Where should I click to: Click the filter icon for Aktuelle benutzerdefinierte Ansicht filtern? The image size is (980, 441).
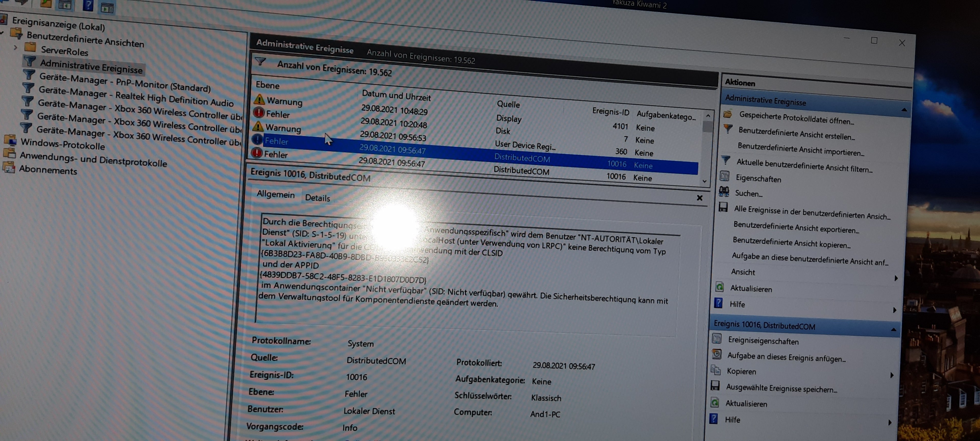point(726,160)
